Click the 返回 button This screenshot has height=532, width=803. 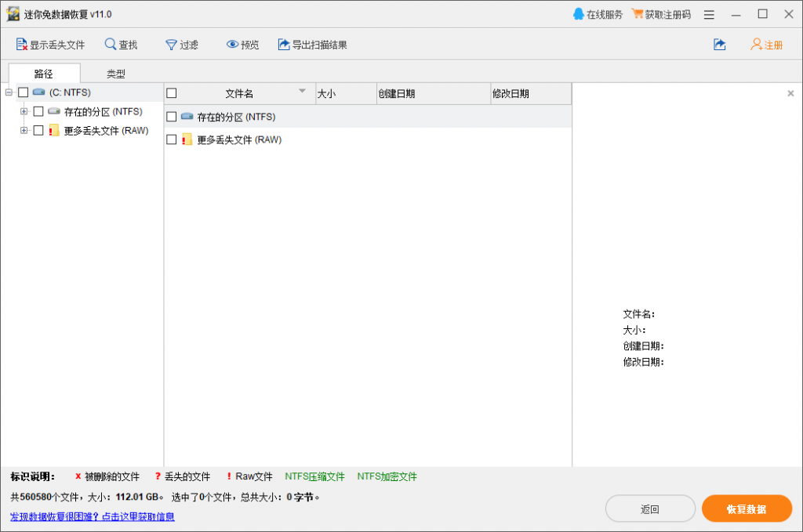650,509
